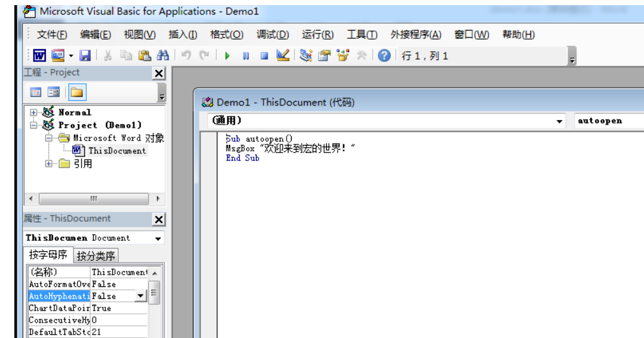Open the 编辑(E) menu

tap(95, 35)
